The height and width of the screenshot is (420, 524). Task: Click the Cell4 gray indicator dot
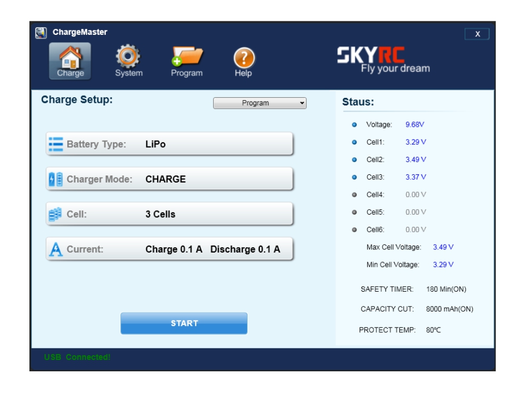coord(354,195)
